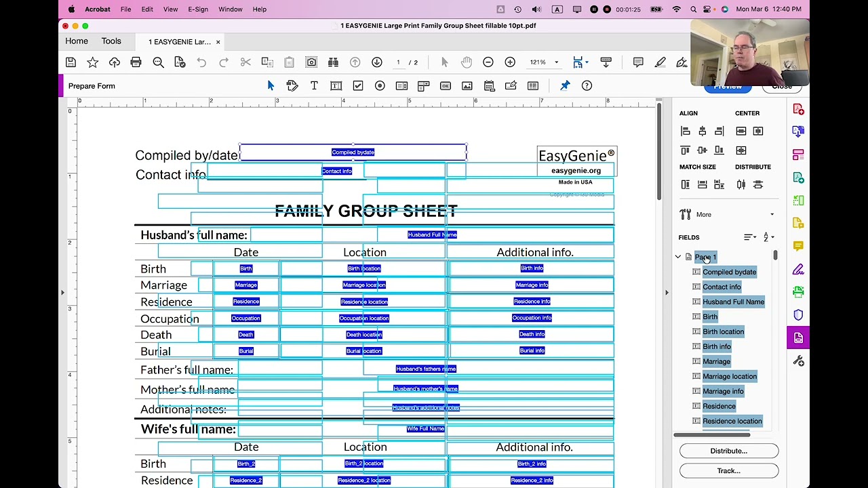Choose the Highlight text pen tool
868x488 pixels.
(x=660, y=62)
